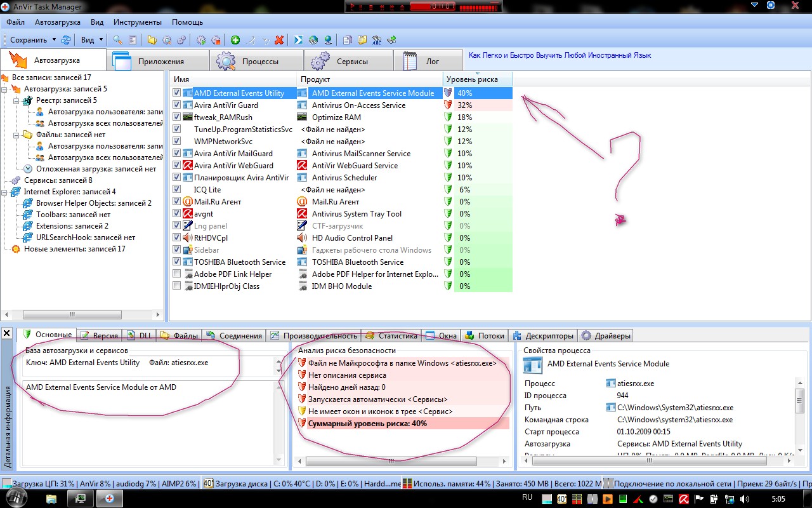
Task: Open the Производительность details tab
Action: pyautogui.click(x=313, y=335)
